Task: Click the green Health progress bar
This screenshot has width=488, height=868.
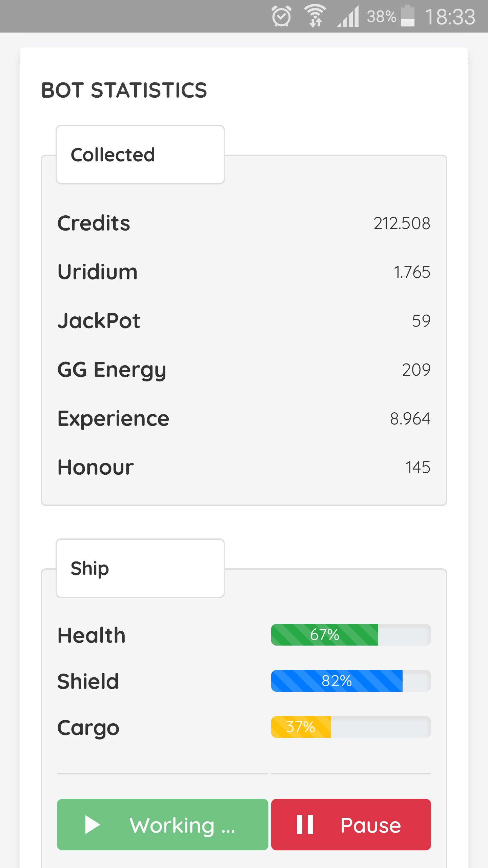Action: coord(351,635)
